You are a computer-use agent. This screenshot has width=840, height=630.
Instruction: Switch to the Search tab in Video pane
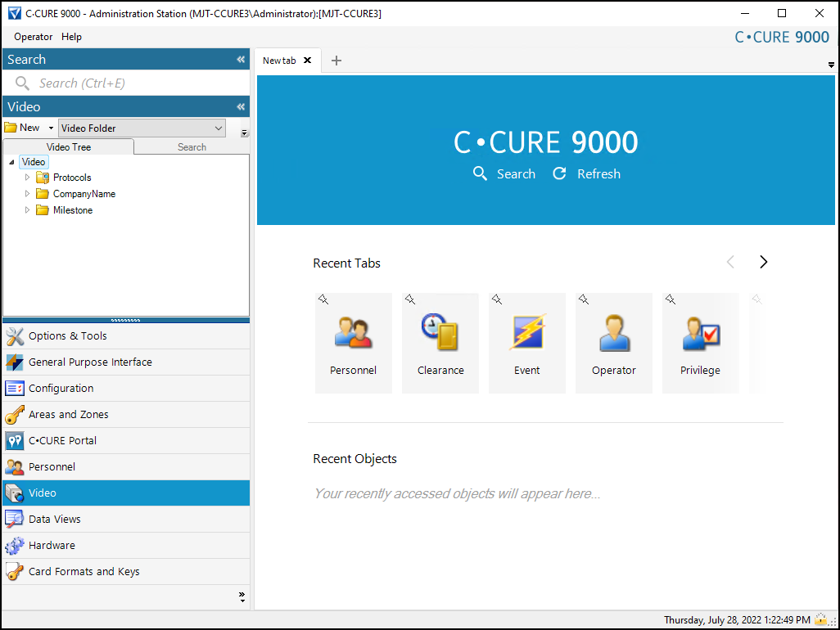click(x=192, y=147)
